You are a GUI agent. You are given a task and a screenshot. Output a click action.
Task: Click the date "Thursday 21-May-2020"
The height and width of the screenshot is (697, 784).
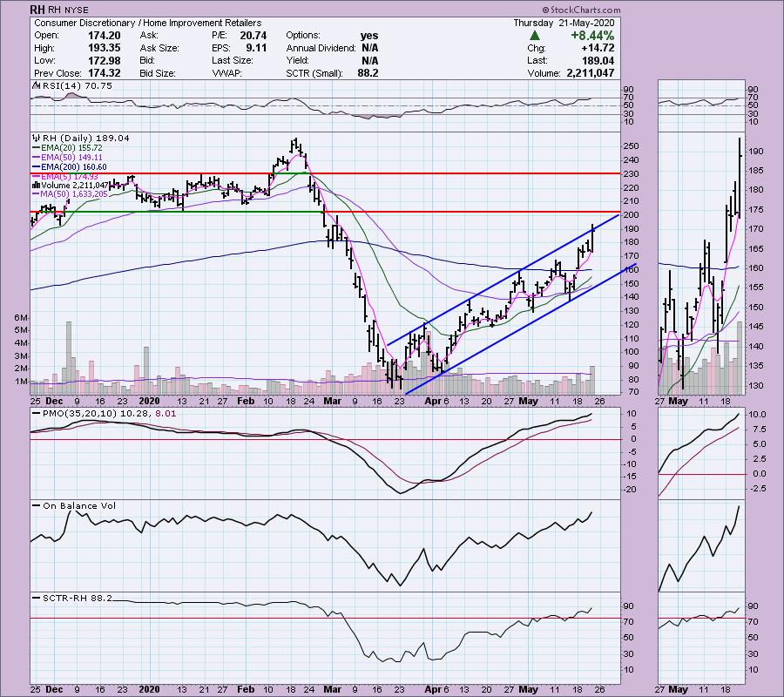tap(564, 23)
